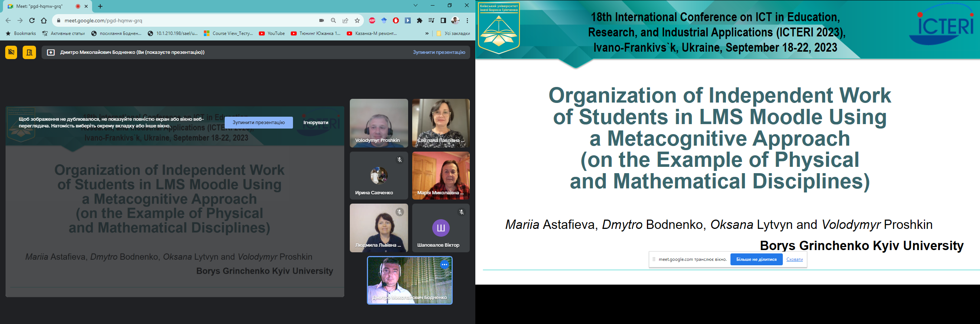Image resolution: width=980 pixels, height=324 pixels.
Task: Click Більше не ділитися sharing button
Action: click(x=756, y=260)
